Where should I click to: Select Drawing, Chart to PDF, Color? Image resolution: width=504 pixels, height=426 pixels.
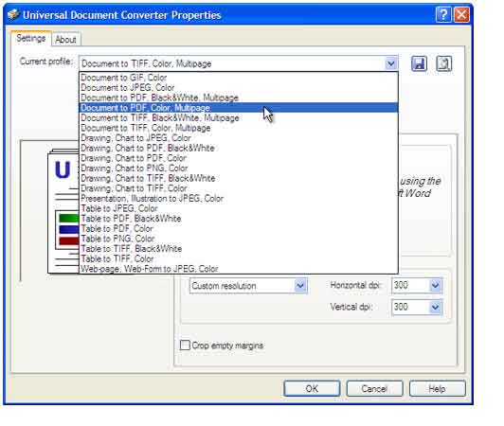[239, 158]
